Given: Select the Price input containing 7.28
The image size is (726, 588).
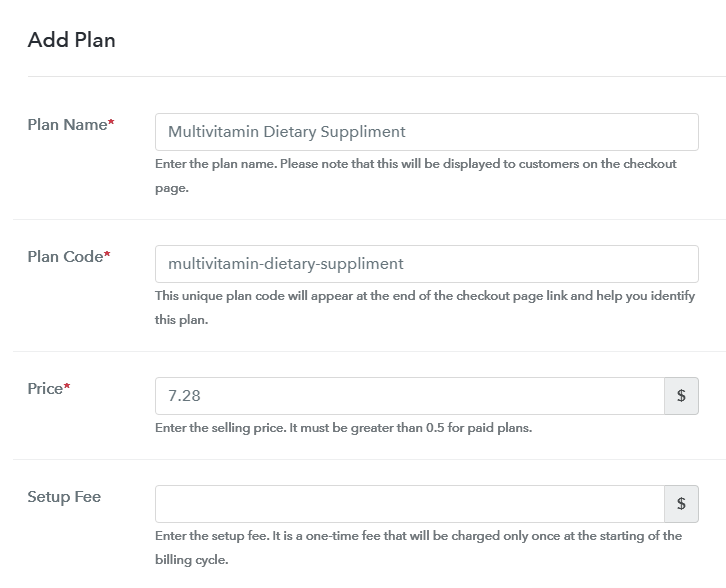Looking at the screenshot, I should [x=409, y=395].
